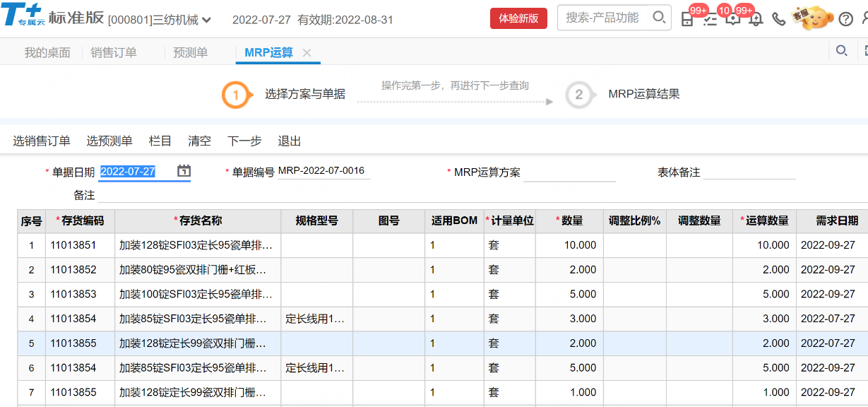The height and width of the screenshot is (407, 868).
Task: Switch to the 销售订单 tab
Action: click(x=114, y=52)
